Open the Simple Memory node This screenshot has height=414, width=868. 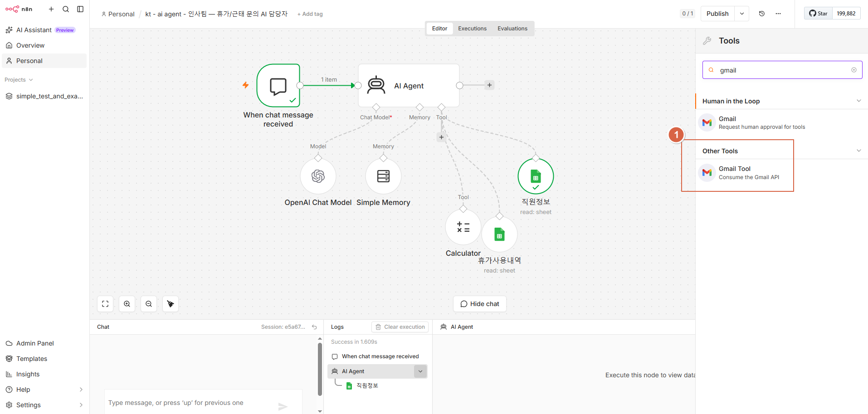point(383,176)
